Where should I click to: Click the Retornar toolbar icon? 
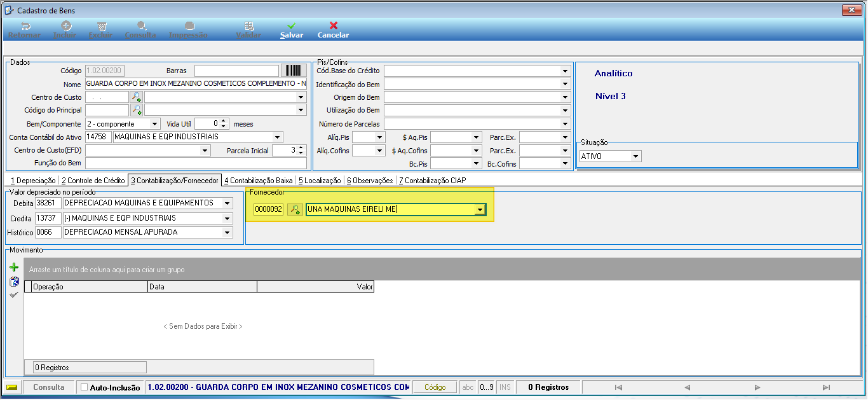[25, 26]
